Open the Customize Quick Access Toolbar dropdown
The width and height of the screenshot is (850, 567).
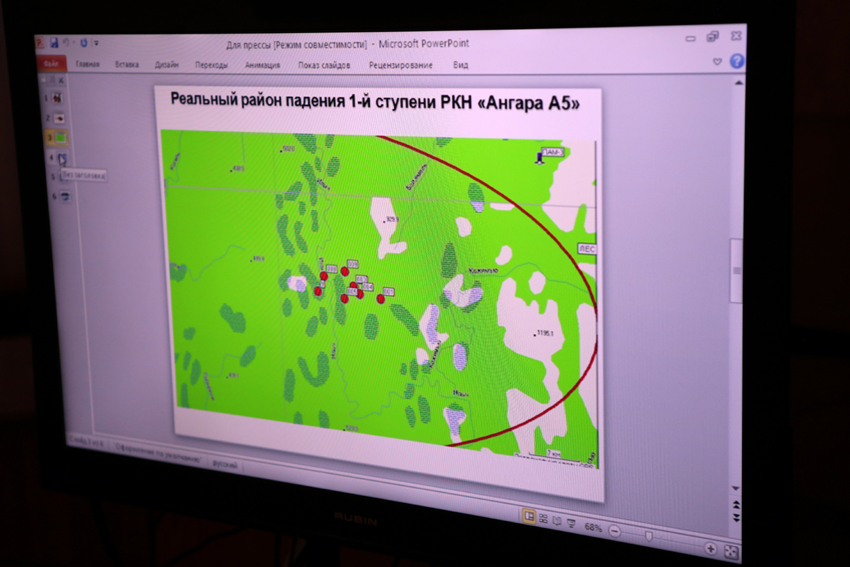(x=96, y=42)
